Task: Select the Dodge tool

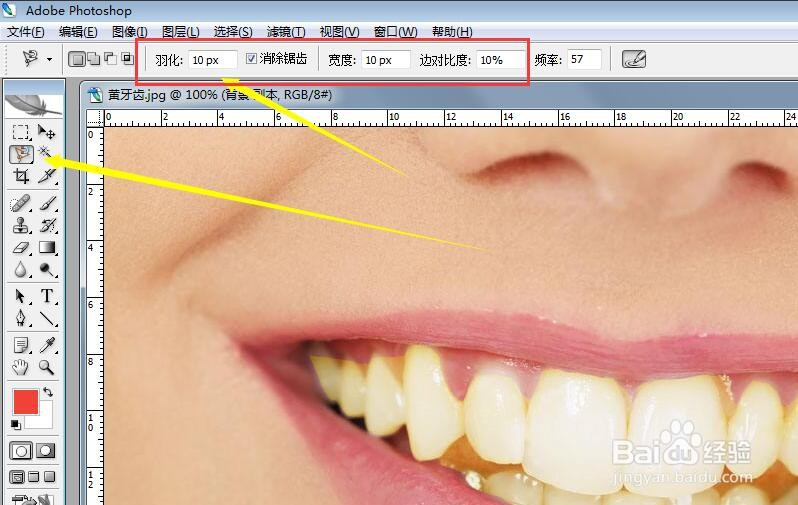Action: (x=47, y=269)
